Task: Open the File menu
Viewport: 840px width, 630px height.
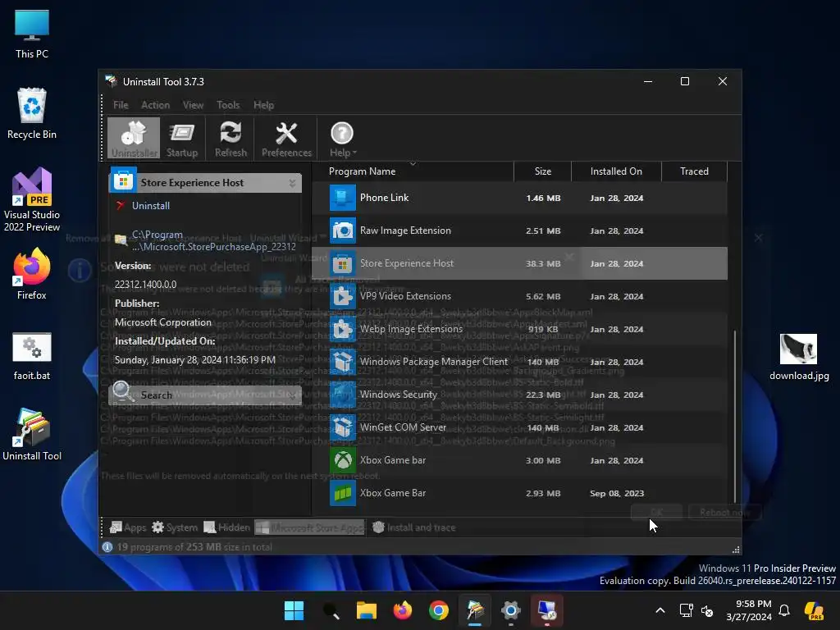Action: [x=121, y=105]
